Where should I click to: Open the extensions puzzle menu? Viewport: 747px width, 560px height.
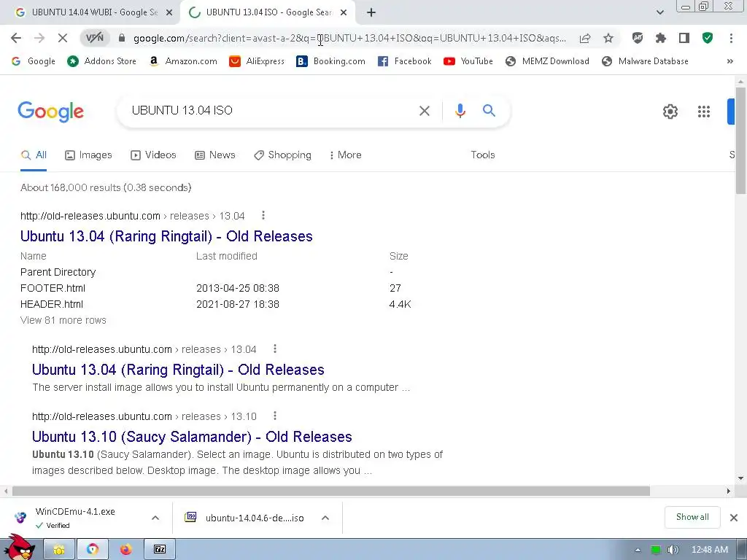[x=661, y=38]
